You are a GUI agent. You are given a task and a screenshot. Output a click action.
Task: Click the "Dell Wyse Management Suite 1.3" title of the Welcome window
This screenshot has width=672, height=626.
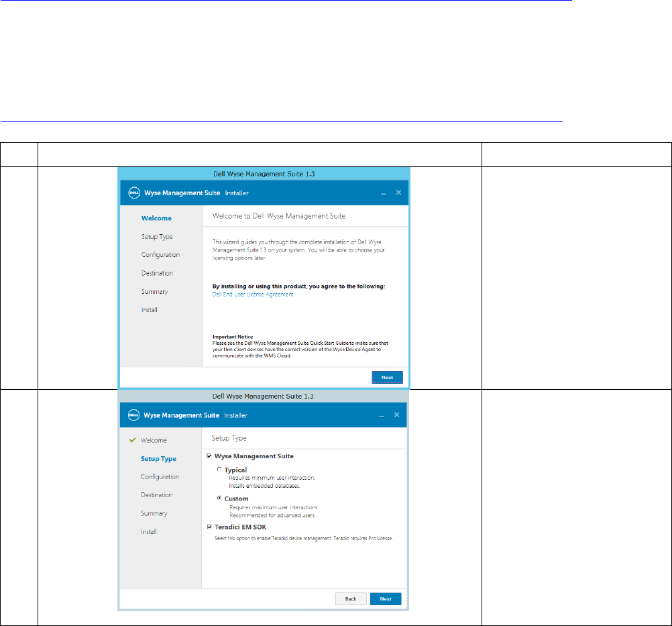click(x=264, y=174)
